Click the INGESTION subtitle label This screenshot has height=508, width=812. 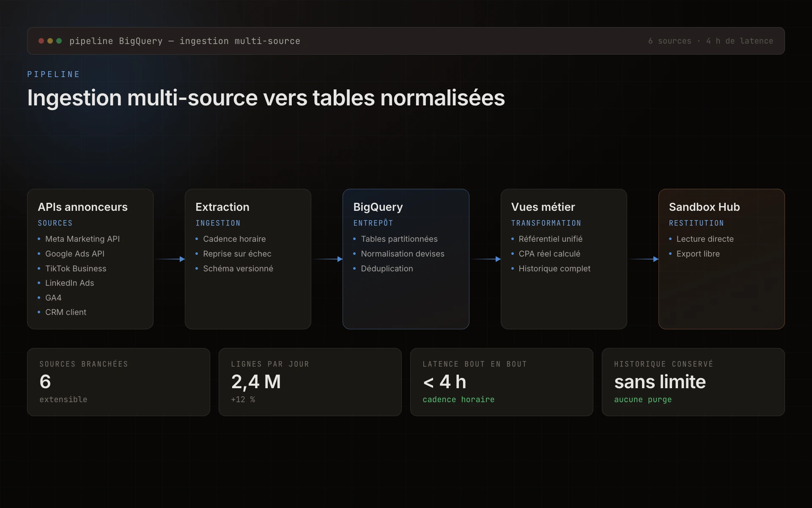pyautogui.click(x=218, y=223)
